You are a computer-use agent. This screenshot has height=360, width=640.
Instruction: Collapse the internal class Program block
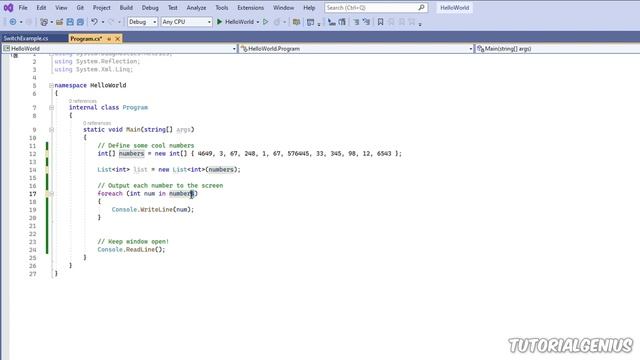(x=51, y=107)
